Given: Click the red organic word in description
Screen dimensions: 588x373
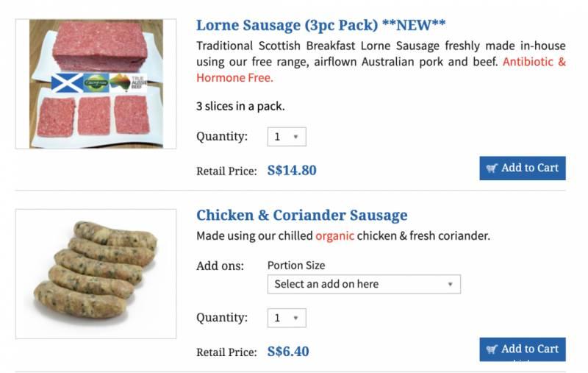Looking at the screenshot, I should (x=334, y=236).
